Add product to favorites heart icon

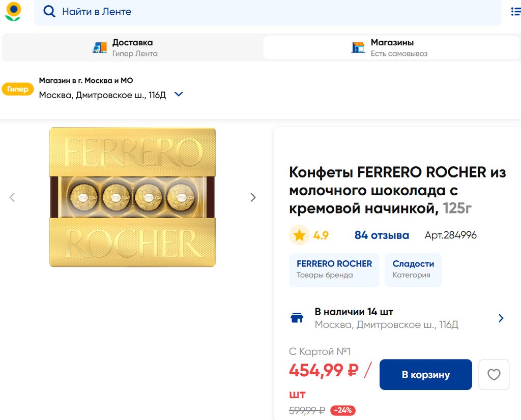pos(494,375)
